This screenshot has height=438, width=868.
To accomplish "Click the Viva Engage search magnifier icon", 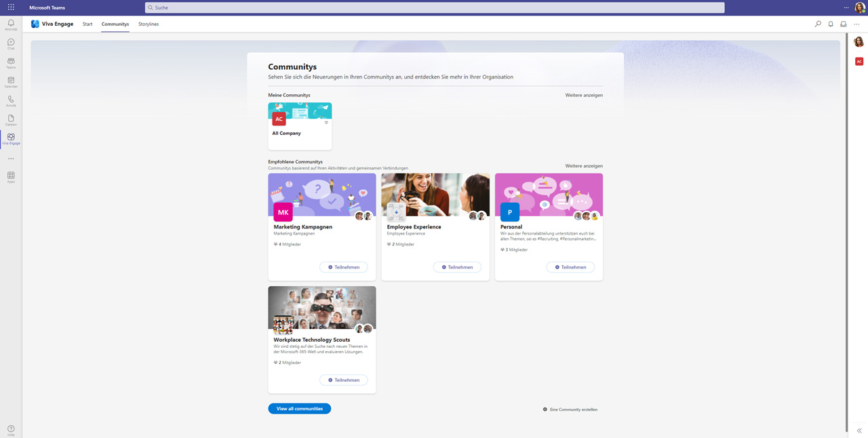I will point(818,24).
